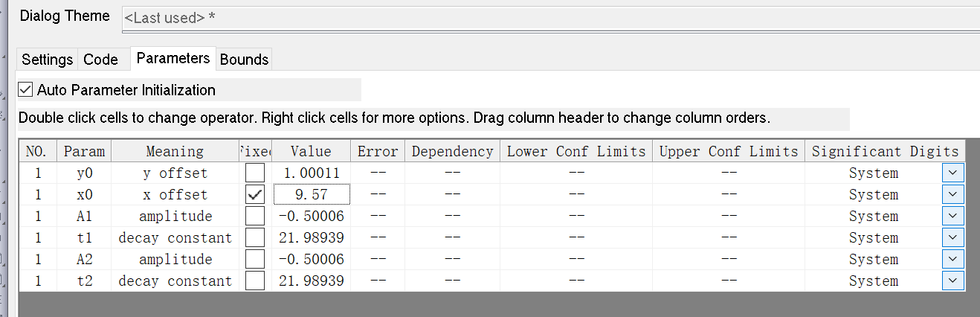Check the Fixed box for y0
Image resolution: width=980 pixels, height=317 pixels.
click(255, 173)
